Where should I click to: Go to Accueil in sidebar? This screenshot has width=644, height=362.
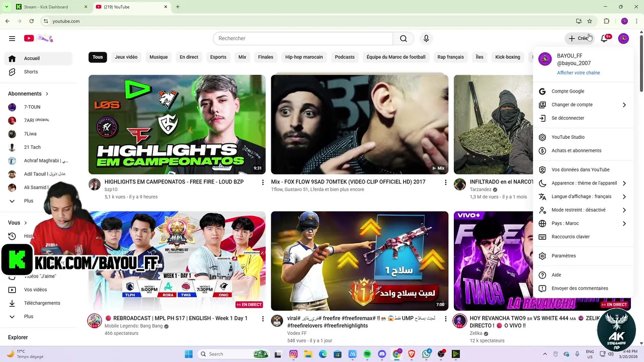point(38,58)
